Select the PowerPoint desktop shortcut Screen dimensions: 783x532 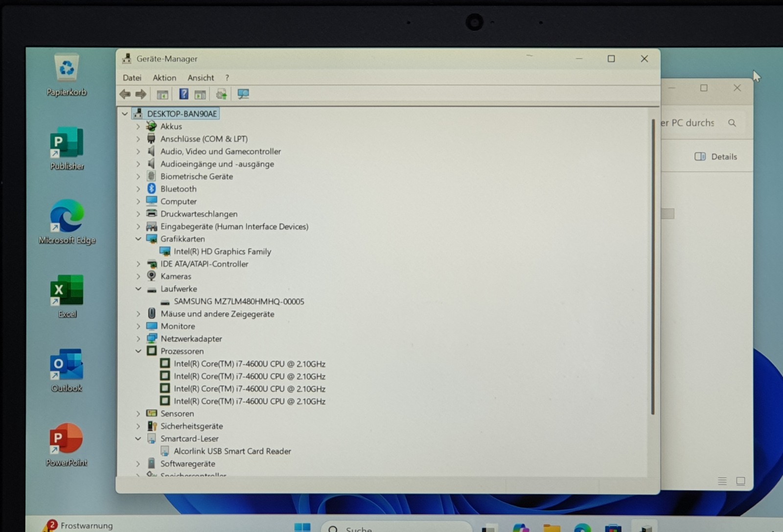pos(67,445)
